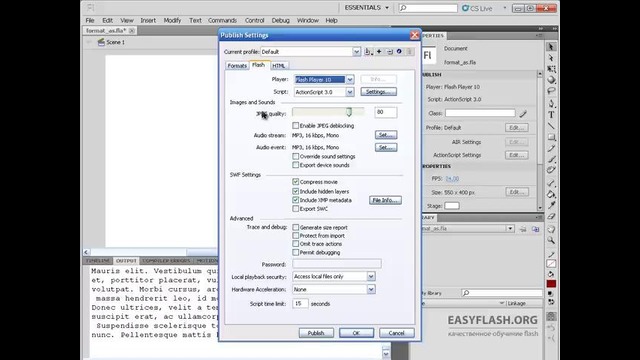
Task: Select the Text tool
Action: pyautogui.click(x=551, y=115)
